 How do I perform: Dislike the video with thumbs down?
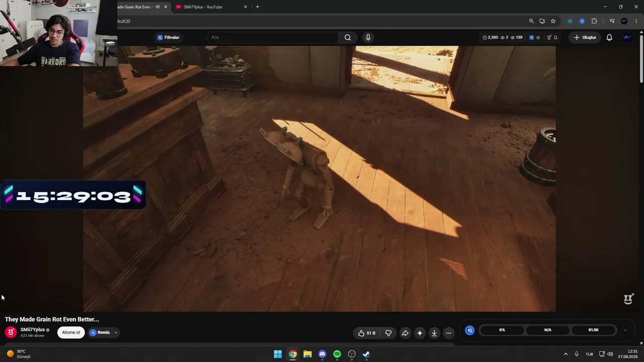pyautogui.click(x=388, y=333)
